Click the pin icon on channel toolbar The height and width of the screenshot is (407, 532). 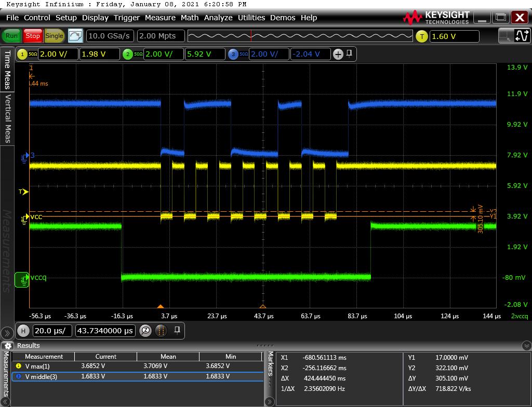349,53
